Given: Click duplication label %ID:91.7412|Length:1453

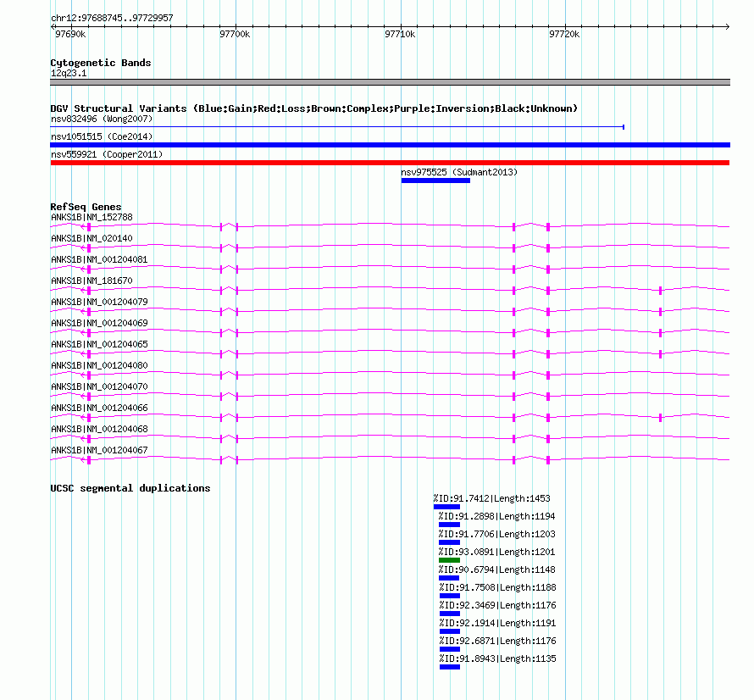Looking at the screenshot, I should point(491,499).
